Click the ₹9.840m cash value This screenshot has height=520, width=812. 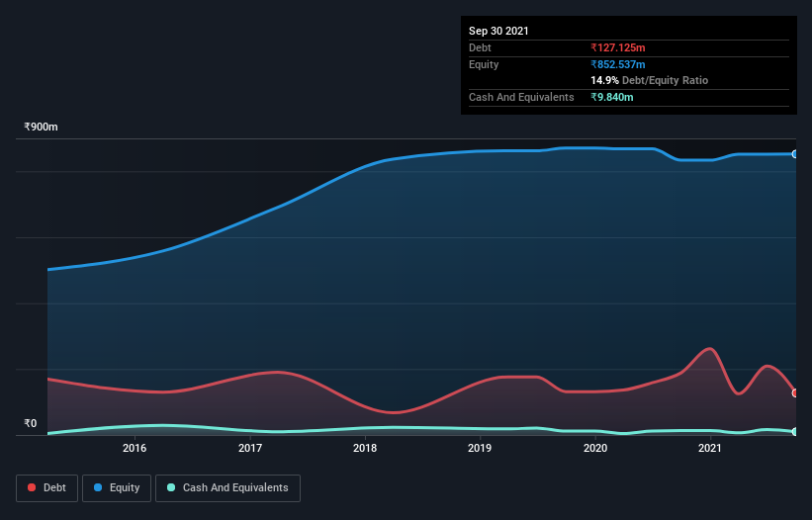tap(611, 97)
